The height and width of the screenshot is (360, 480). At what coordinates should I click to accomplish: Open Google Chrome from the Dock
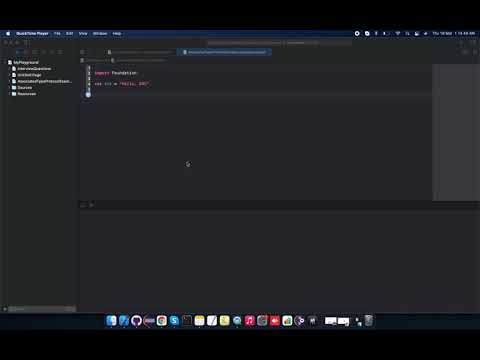point(162,321)
